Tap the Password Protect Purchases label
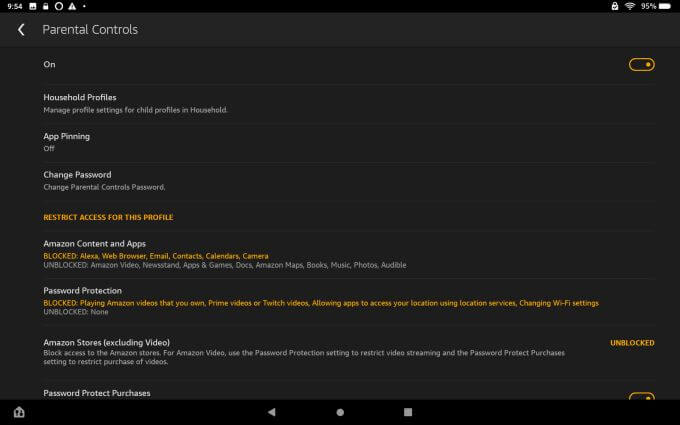Screen dimensions: 680x425 97,393
